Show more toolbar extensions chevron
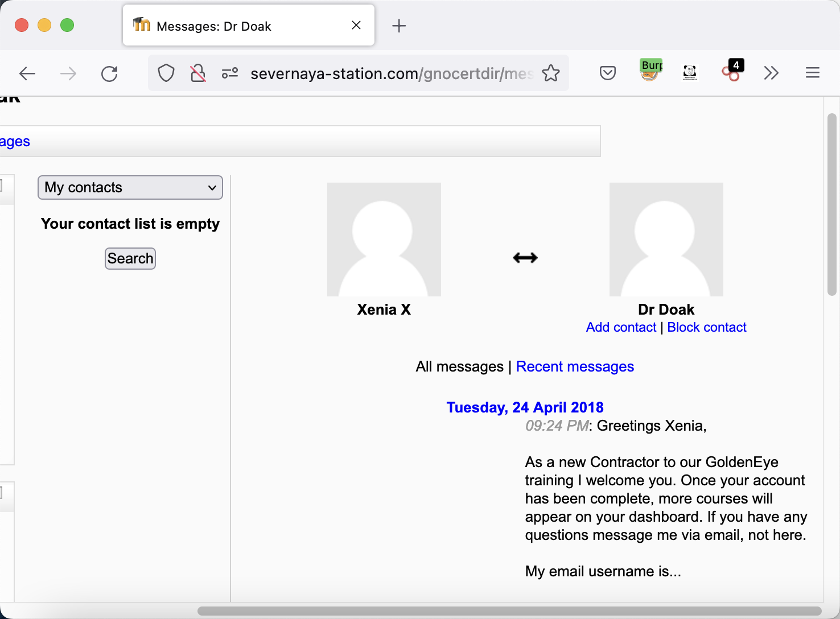This screenshot has height=619, width=840. (x=771, y=73)
